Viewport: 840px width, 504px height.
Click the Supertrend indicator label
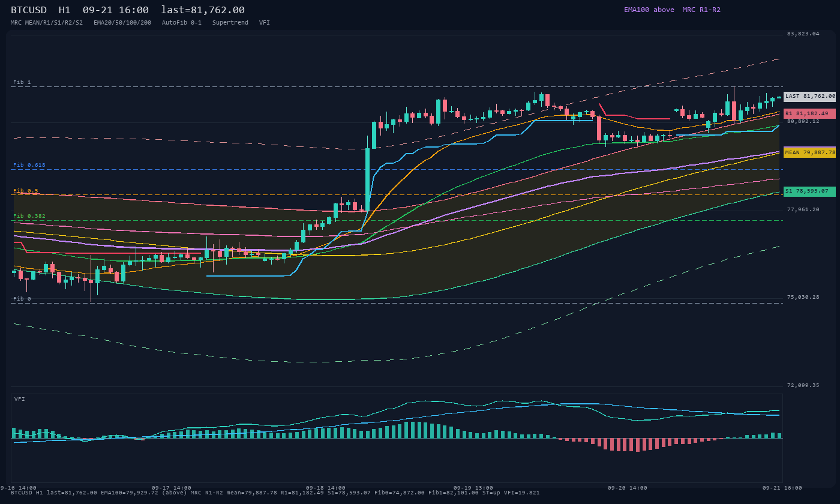tap(230, 23)
